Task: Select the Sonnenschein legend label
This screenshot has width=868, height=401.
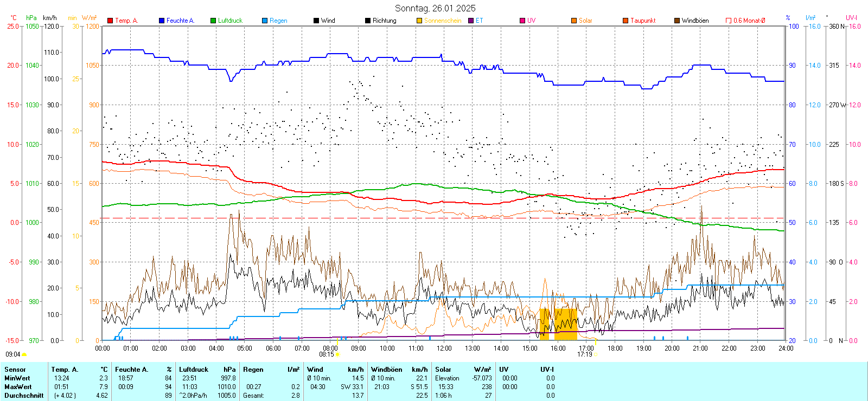Action: coord(442,21)
